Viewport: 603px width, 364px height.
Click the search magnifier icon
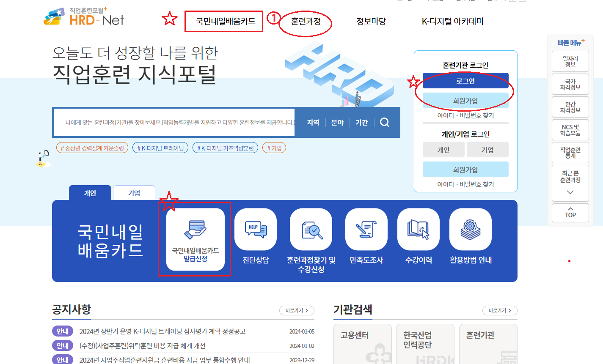tap(385, 123)
